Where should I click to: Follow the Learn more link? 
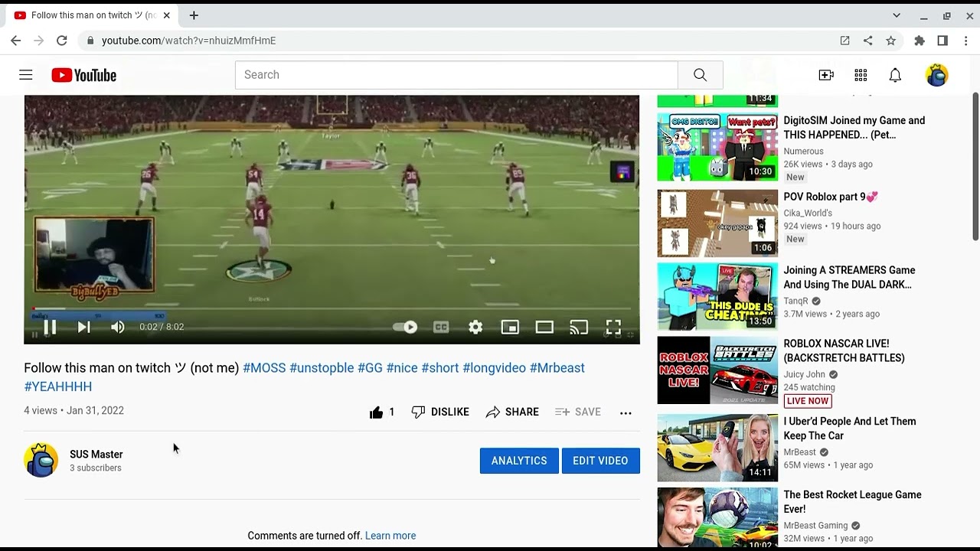[x=390, y=536]
